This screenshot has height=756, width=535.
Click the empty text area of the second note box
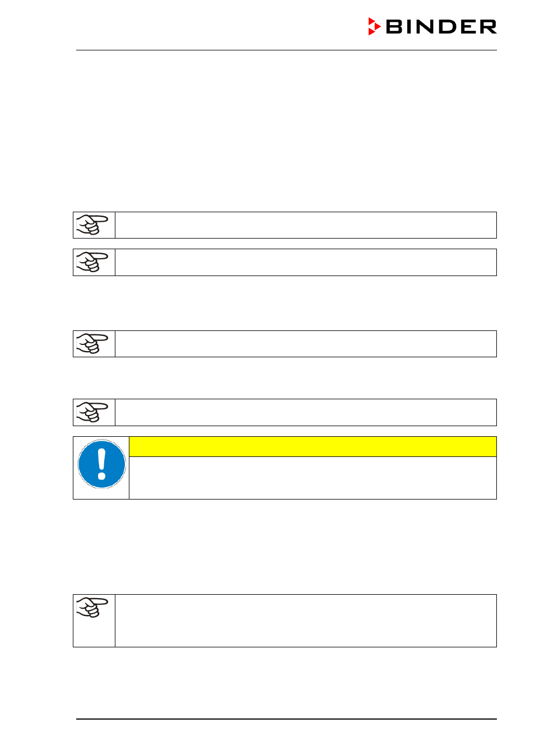pyautogui.click(x=306, y=262)
